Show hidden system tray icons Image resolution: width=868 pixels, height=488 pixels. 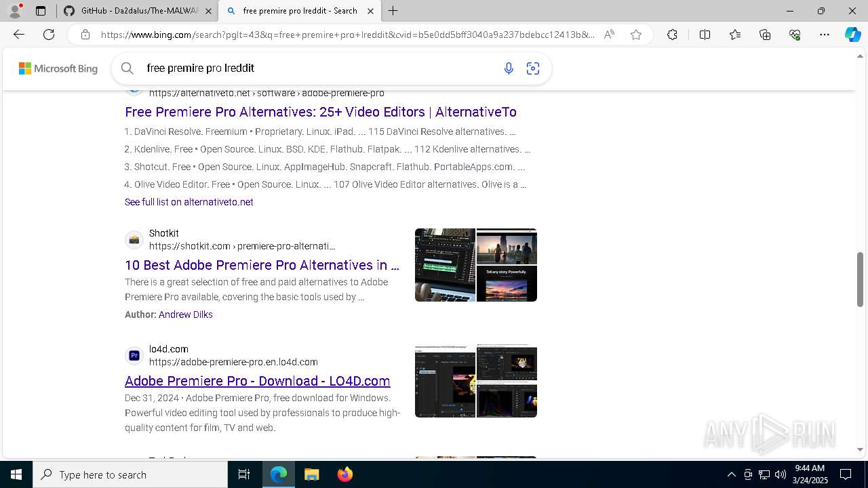[731, 474]
